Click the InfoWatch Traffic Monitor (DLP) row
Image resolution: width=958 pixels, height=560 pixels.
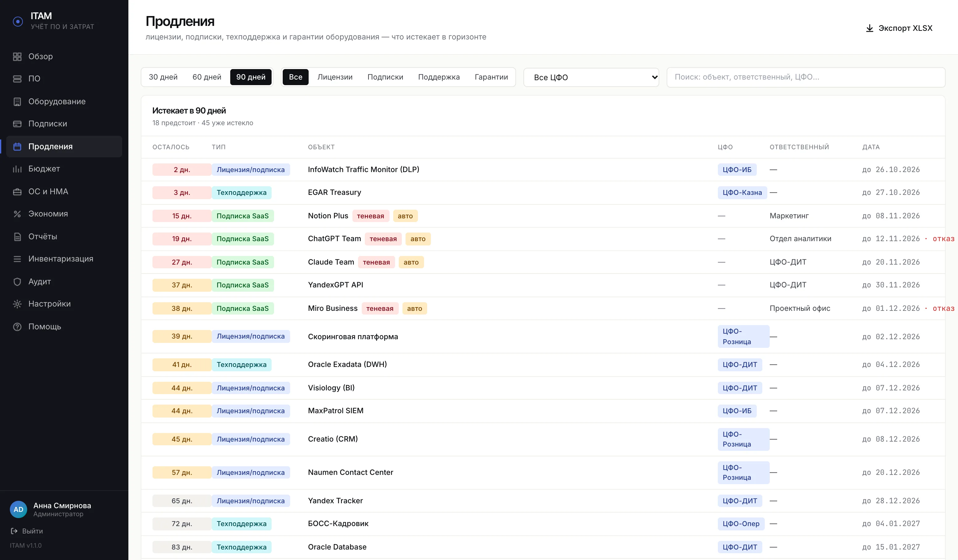coord(543,169)
